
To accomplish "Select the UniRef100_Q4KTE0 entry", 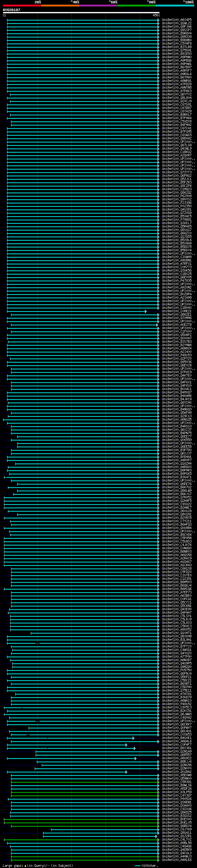I will 177,375.
